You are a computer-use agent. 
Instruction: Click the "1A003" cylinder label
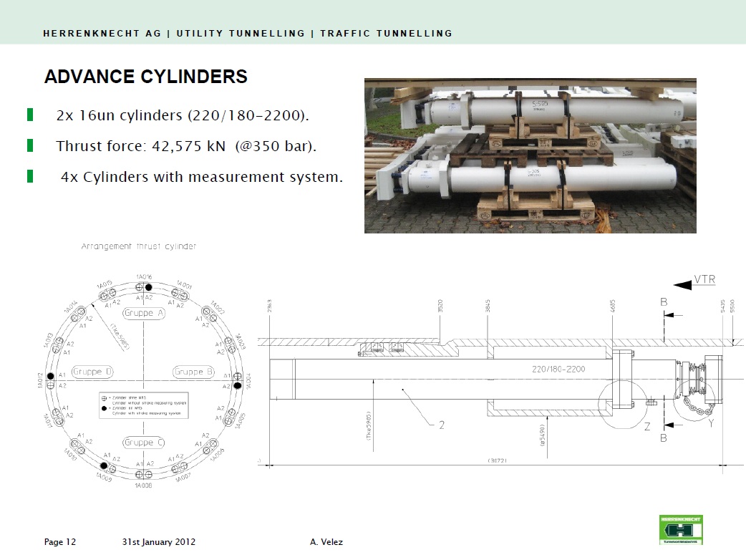pyautogui.click(x=241, y=342)
